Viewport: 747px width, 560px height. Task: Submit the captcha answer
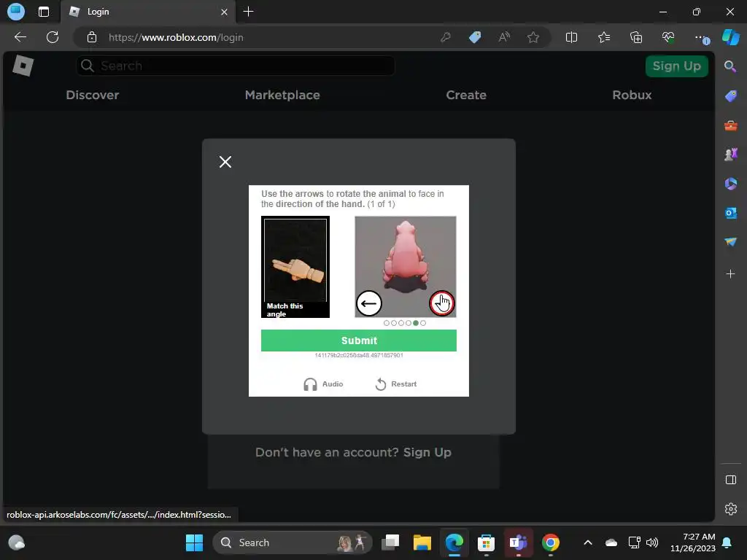tap(359, 341)
